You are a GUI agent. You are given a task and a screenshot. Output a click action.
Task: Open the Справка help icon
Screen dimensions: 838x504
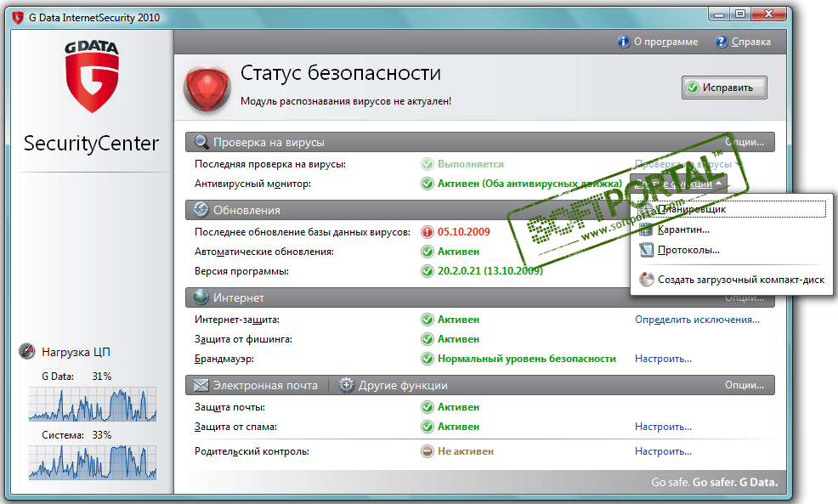click(x=722, y=42)
